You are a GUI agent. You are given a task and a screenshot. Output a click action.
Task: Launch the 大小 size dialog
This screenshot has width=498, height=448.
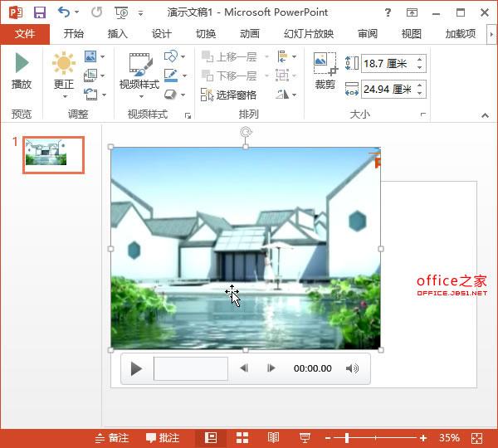(x=422, y=114)
